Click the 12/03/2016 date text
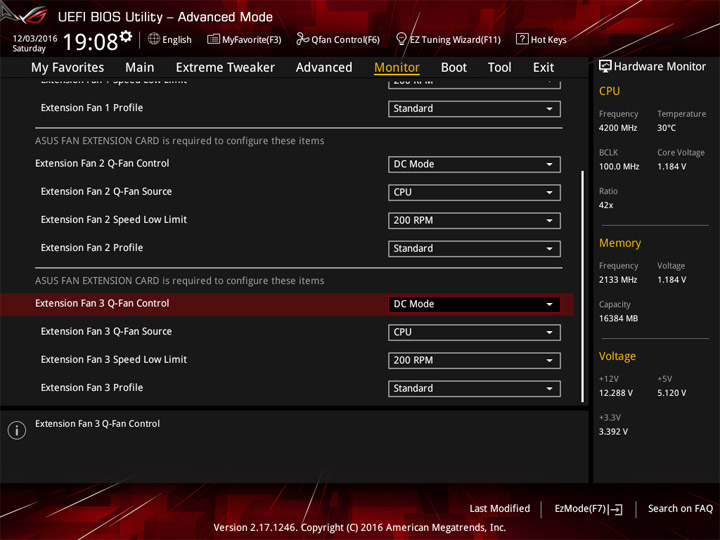Viewport: 720px width, 540px height. (x=35, y=39)
